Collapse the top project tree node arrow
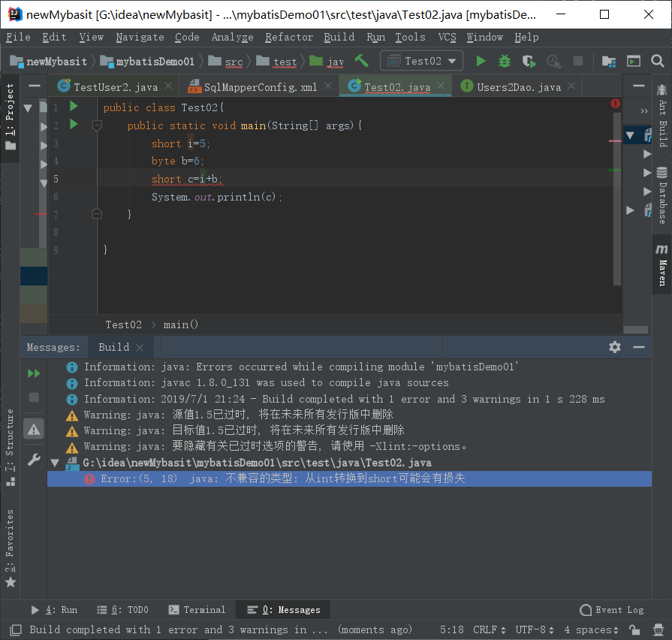This screenshot has height=640, width=672. [28, 108]
